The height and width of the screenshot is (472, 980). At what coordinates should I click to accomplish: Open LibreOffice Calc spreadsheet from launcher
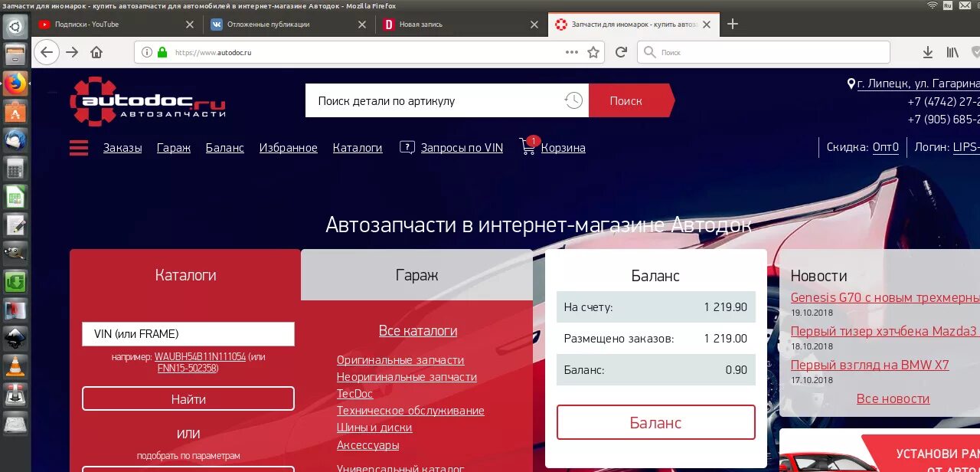[15, 198]
